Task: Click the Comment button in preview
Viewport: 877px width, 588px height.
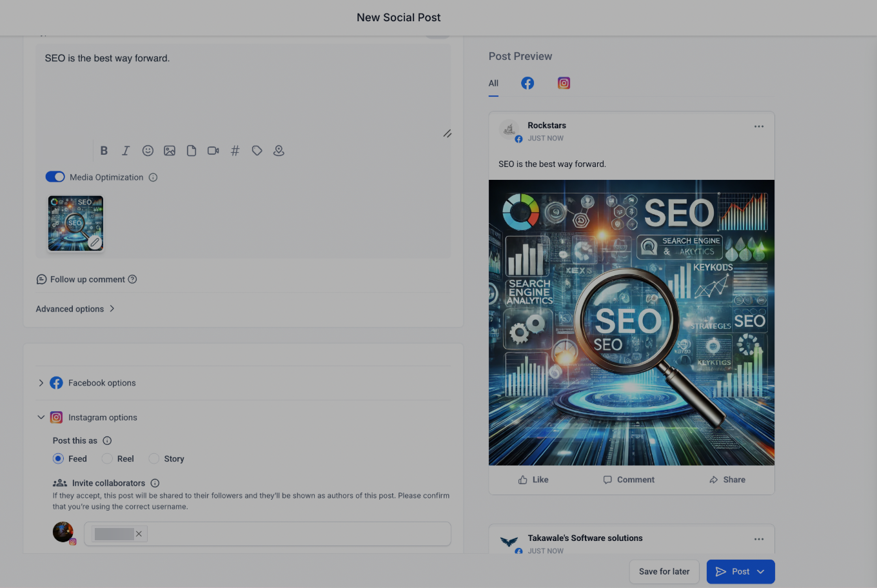Action: coord(629,480)
